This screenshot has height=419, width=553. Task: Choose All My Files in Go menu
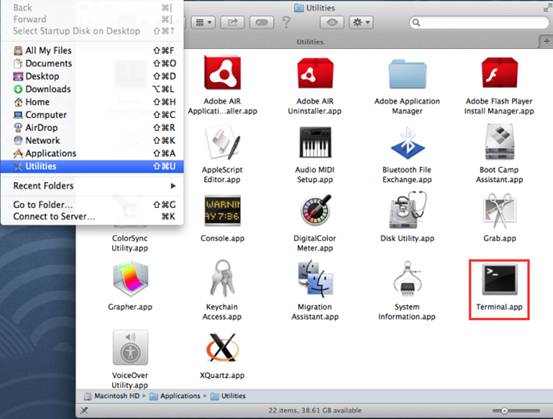pyautogui.click(x=92, y=51)
